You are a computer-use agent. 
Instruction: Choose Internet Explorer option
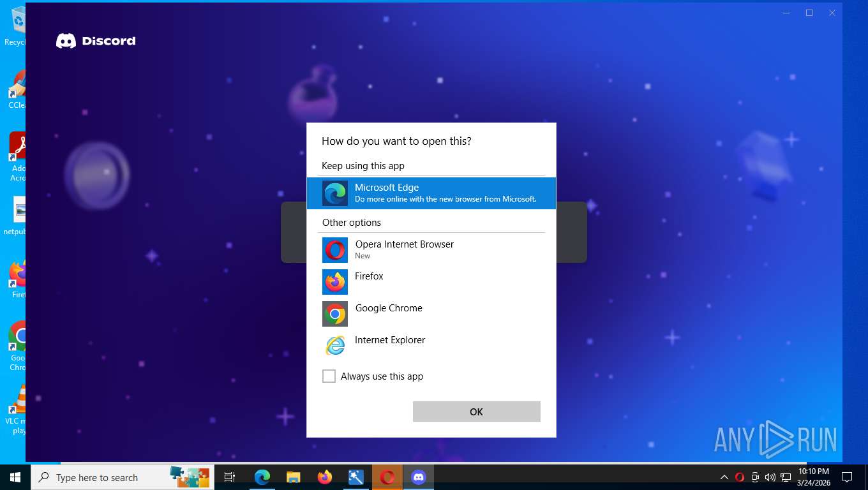pyautogui.click(x=431, y=345)
